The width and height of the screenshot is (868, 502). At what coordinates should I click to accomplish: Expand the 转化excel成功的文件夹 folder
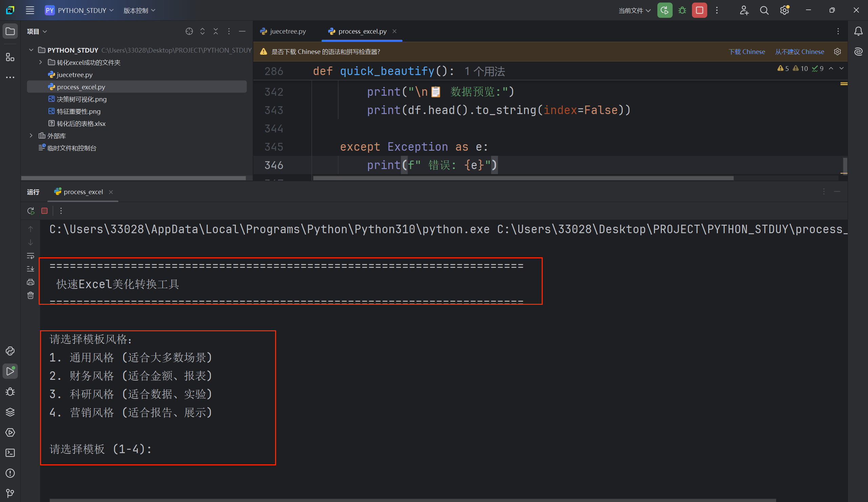pos(41,62)
